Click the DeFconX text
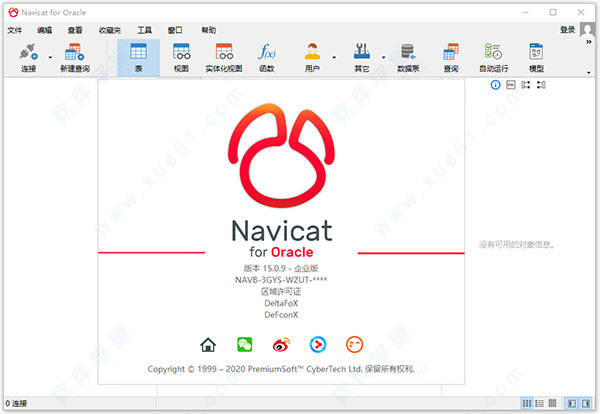The image size is (600, 414). pos(281,315)
